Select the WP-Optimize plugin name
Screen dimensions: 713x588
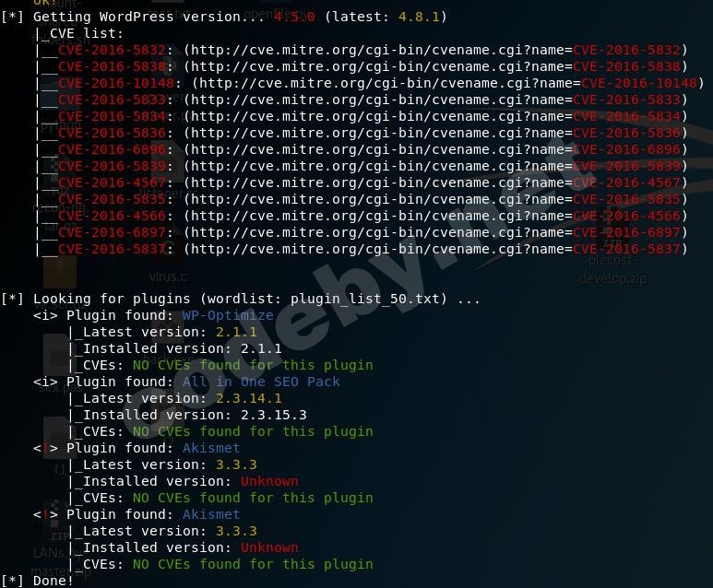(x=228, y=315)
